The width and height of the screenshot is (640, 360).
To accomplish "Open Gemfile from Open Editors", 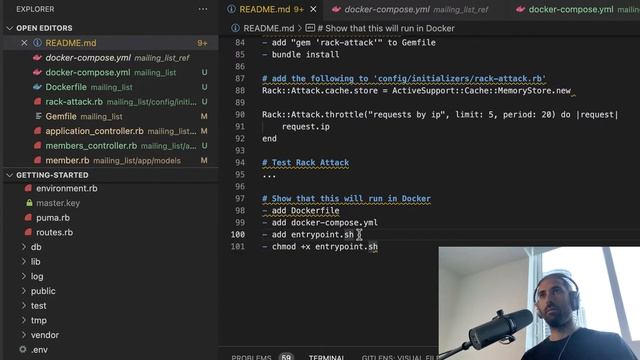I will (x=111, y=116).
